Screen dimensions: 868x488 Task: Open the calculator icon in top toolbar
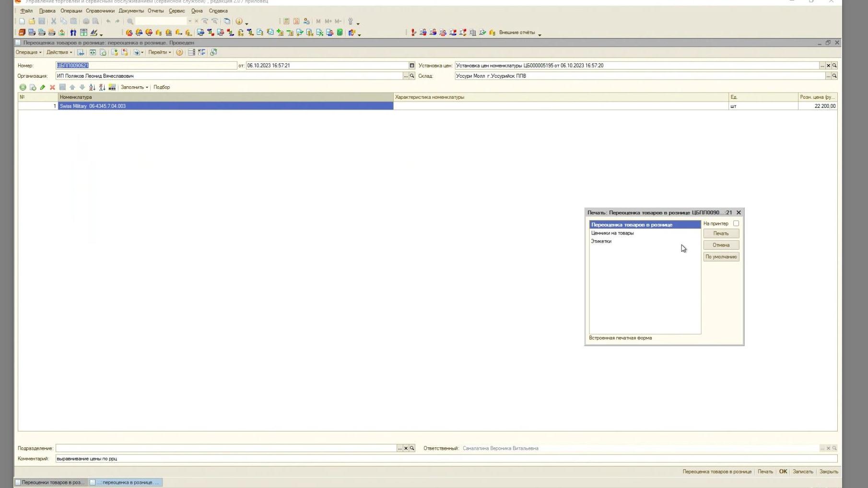click(286, 21)
